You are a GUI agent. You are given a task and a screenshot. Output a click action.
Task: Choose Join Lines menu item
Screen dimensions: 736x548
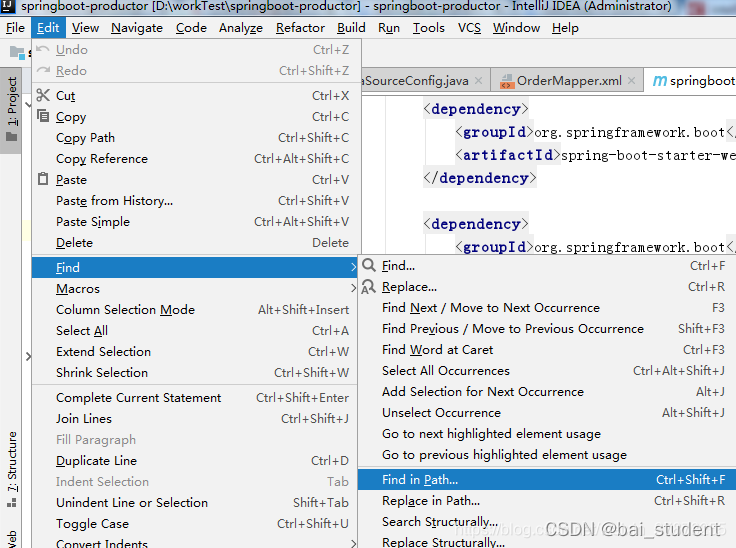[195, 418]
